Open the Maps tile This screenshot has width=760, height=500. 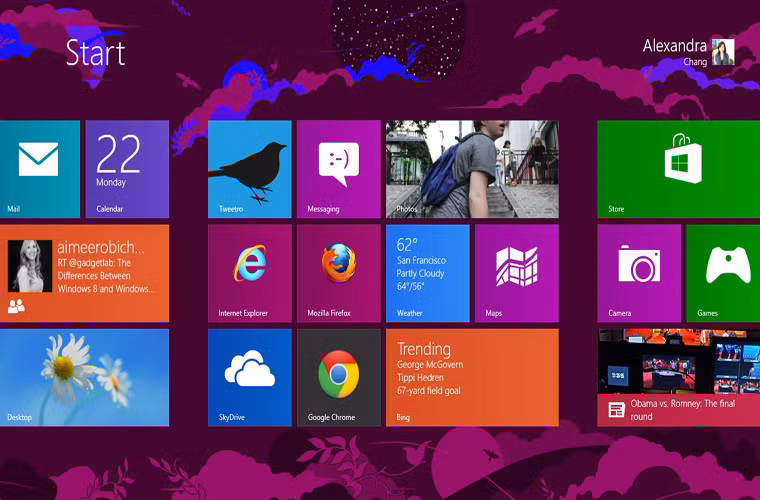point(517,273)
